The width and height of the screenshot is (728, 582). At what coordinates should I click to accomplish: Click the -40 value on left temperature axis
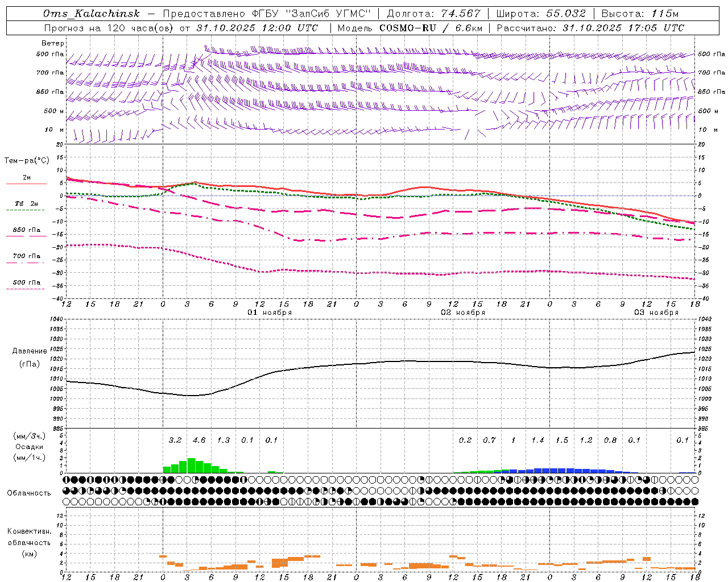(x=58, y=298)
